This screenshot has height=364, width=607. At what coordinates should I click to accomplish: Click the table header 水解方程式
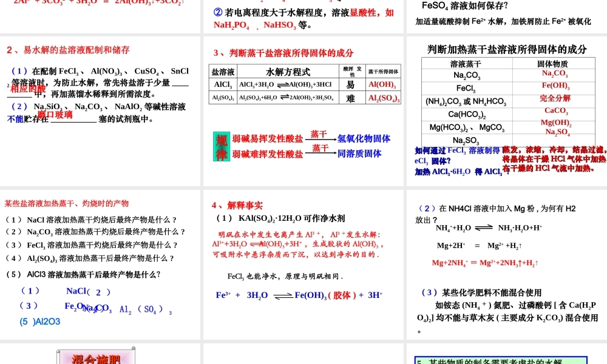click(288, 72)
